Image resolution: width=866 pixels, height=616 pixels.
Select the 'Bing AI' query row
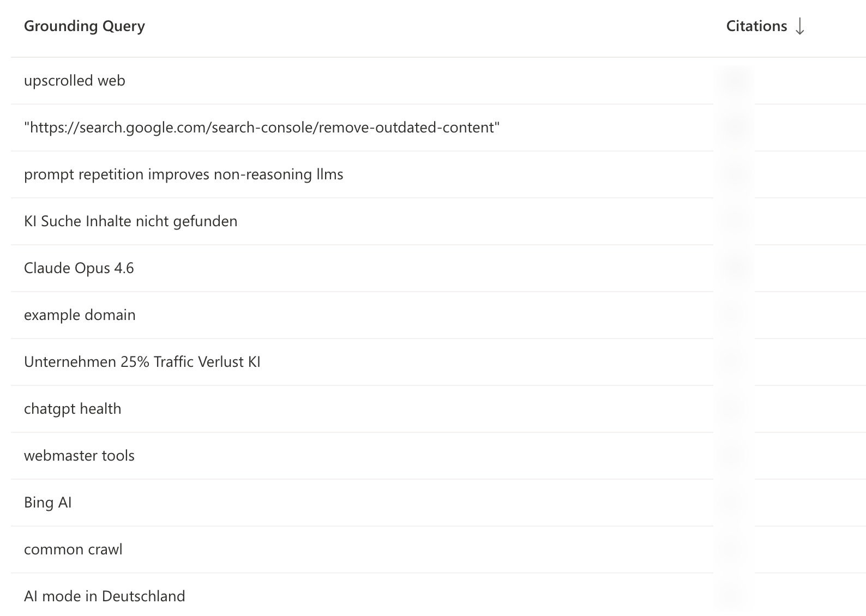point(48,502)
